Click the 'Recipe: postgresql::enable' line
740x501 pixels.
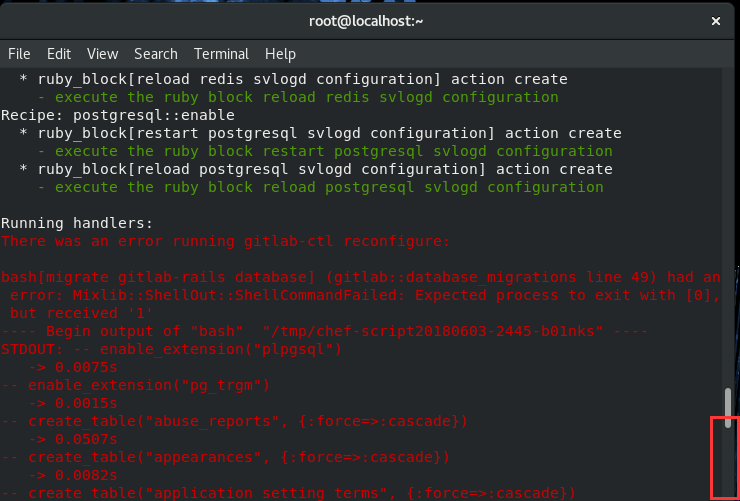[118, 115]
